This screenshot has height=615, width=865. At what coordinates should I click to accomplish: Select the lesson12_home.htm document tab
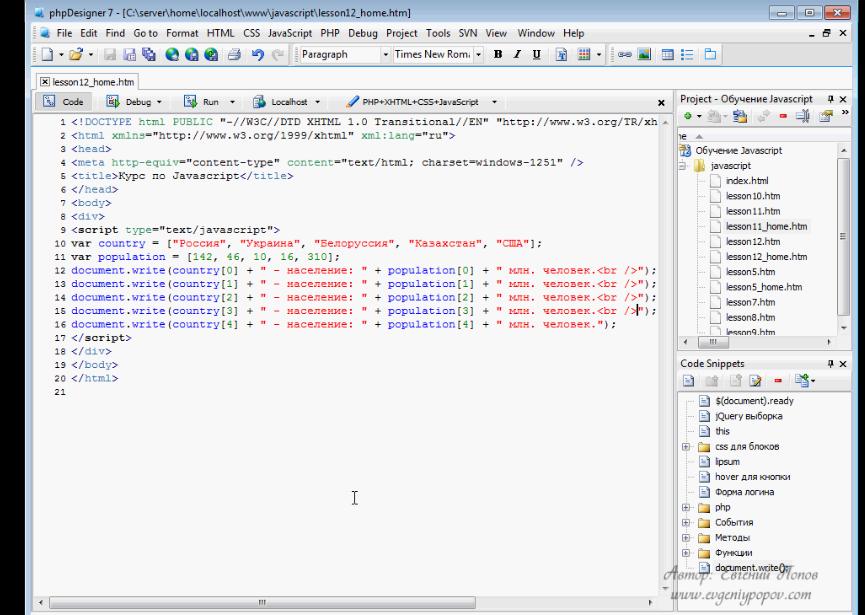pos(93,82)
